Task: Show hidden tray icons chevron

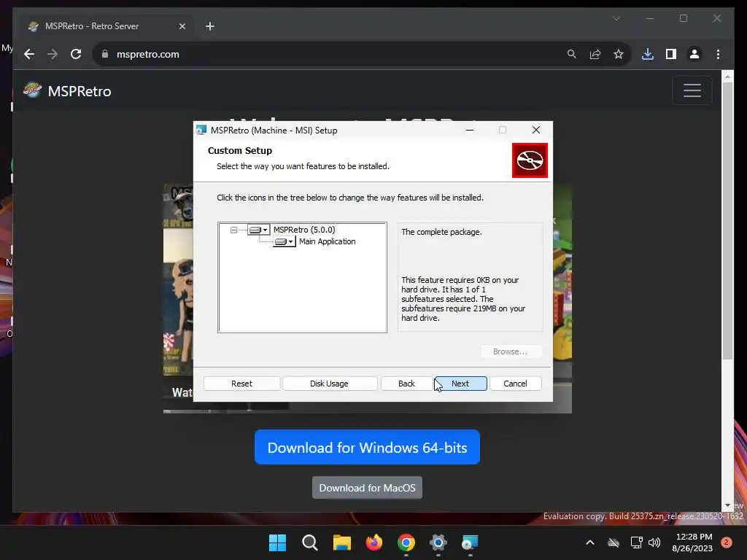Action: coord(589,542)
